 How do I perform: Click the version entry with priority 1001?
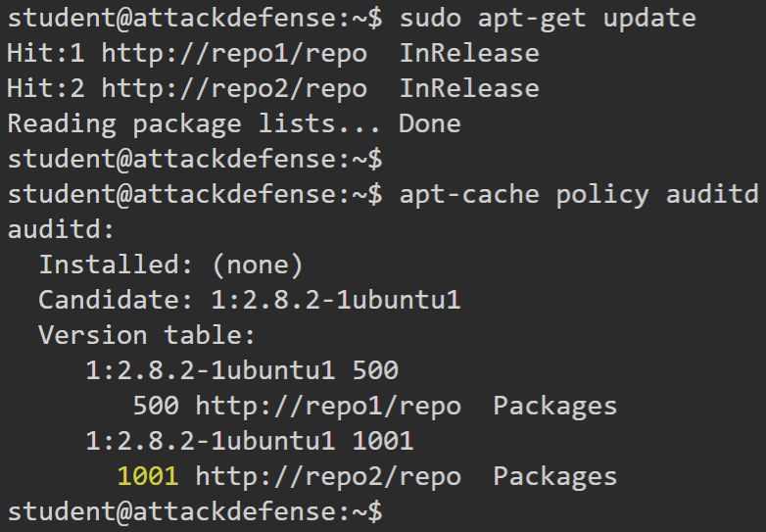250,442
